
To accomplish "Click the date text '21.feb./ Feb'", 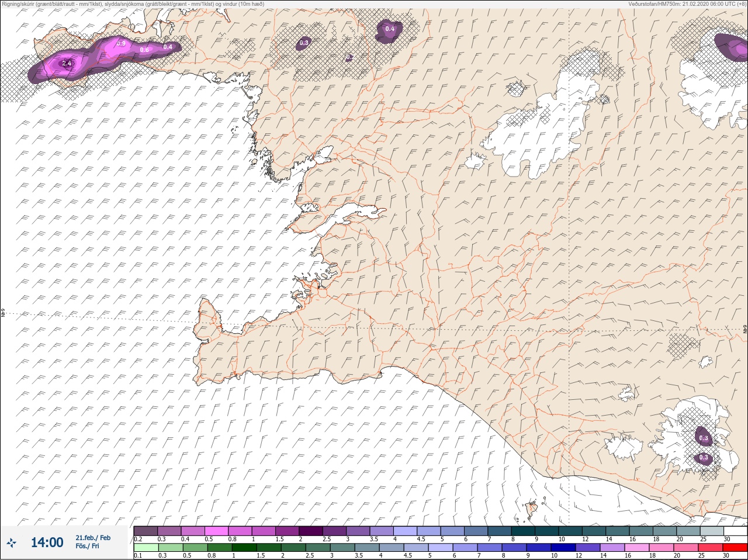I will [93, 538].
